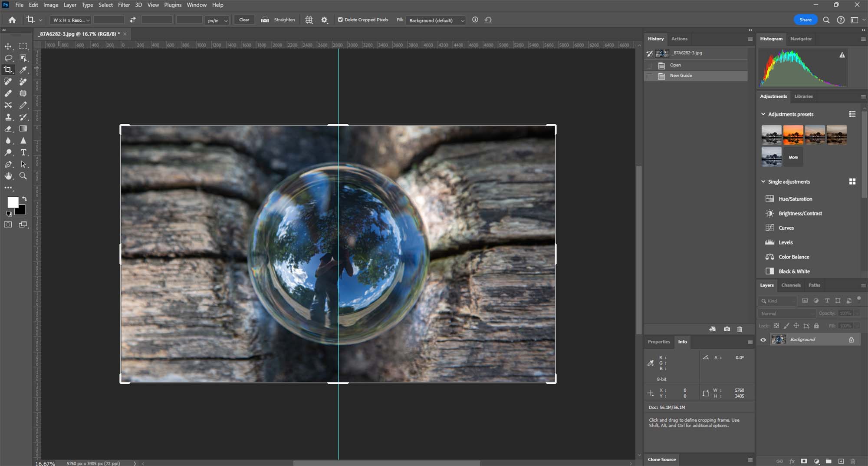Image resolution: width=868 pixels, height=466 pixels.
Task: Go to the Home screen
Action: [x=12, y=20]
